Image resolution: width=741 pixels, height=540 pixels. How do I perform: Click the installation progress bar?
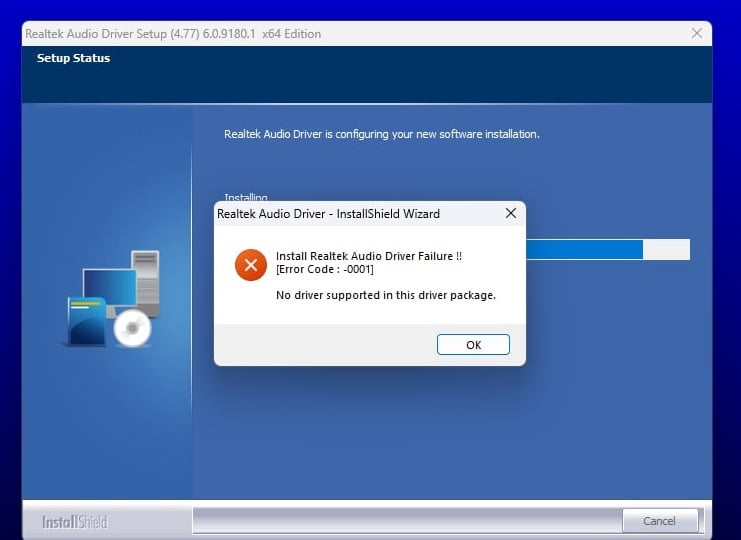608,249
